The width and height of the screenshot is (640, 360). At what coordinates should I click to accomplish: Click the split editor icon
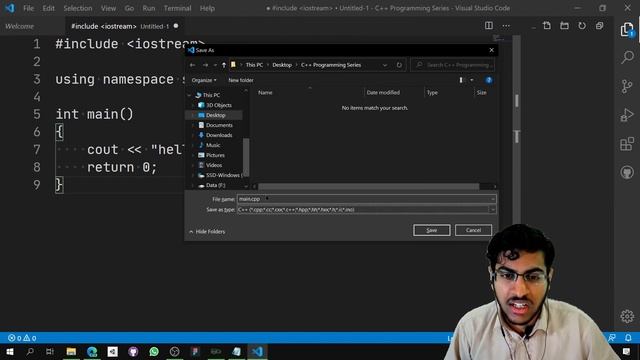click(x=489, y=26)
